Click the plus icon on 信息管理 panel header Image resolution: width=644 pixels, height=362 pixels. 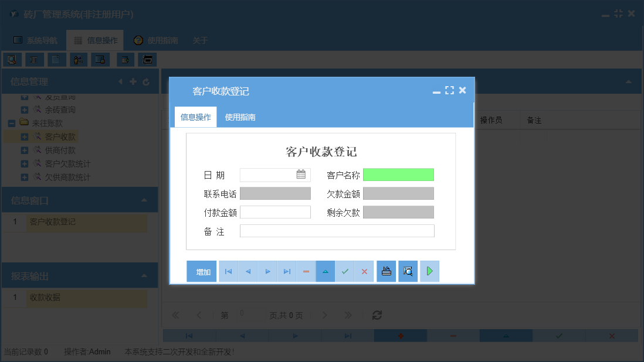133,81
